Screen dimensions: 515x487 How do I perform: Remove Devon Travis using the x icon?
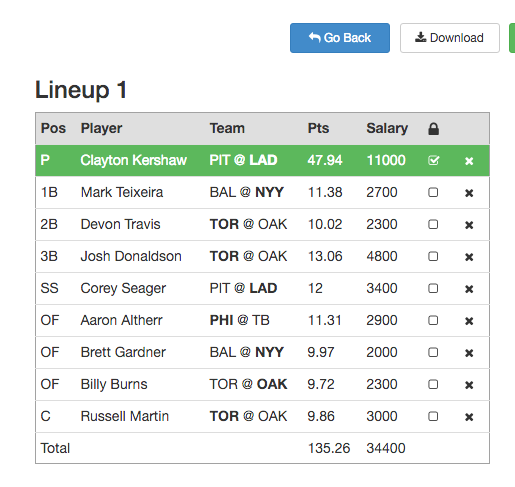point(469,225)
